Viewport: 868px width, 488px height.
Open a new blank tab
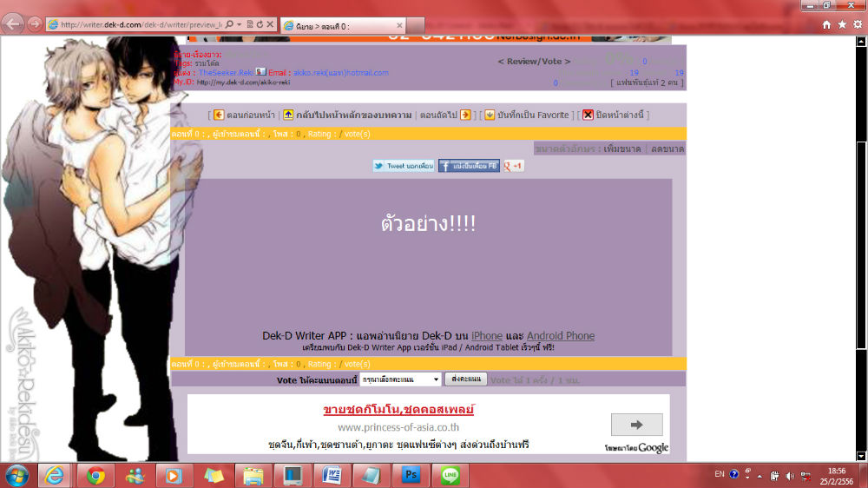(x=416, y=25)
